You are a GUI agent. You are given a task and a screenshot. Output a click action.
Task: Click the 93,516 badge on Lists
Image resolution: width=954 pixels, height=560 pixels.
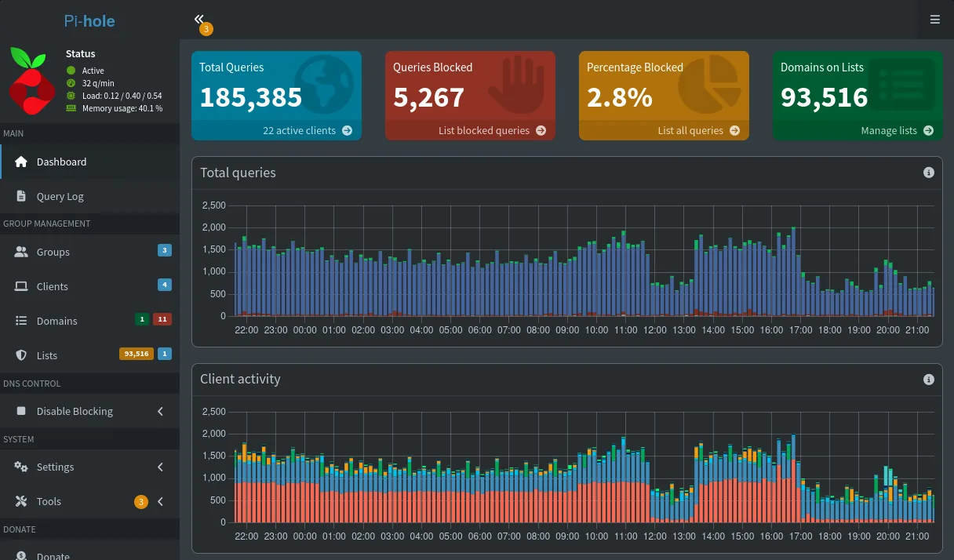tap(137, 354)
